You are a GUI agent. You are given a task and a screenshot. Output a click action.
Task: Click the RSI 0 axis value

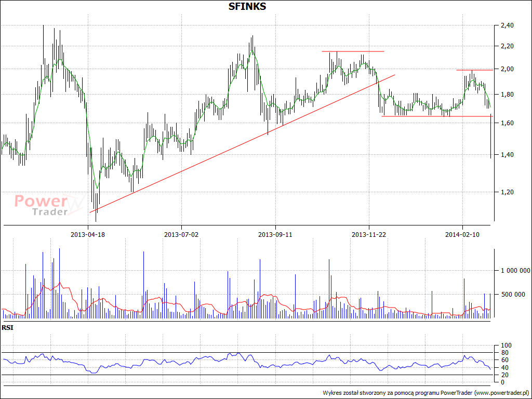coord(502,382)
